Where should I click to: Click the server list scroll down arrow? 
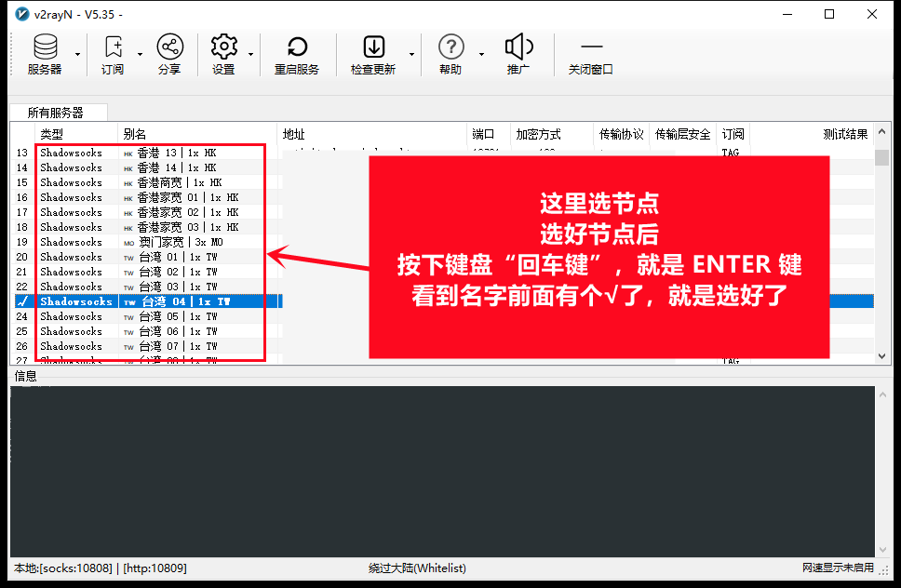[x=882, y=356]
